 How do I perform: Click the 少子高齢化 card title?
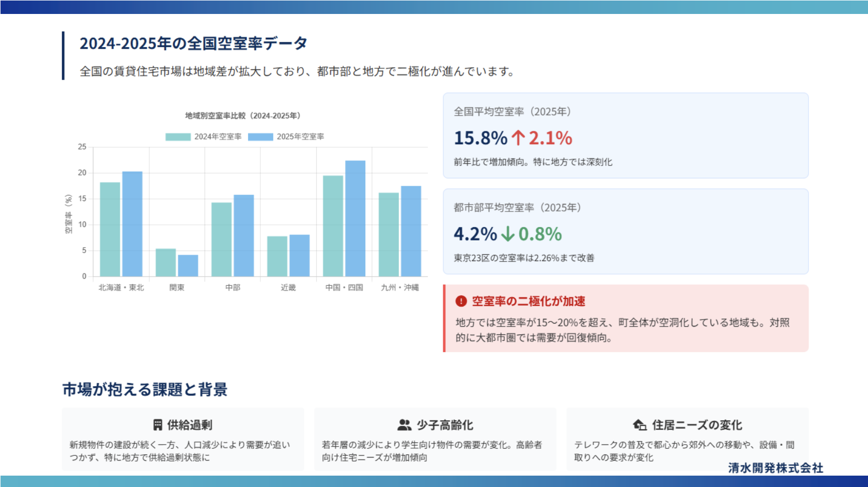[445, 425]
